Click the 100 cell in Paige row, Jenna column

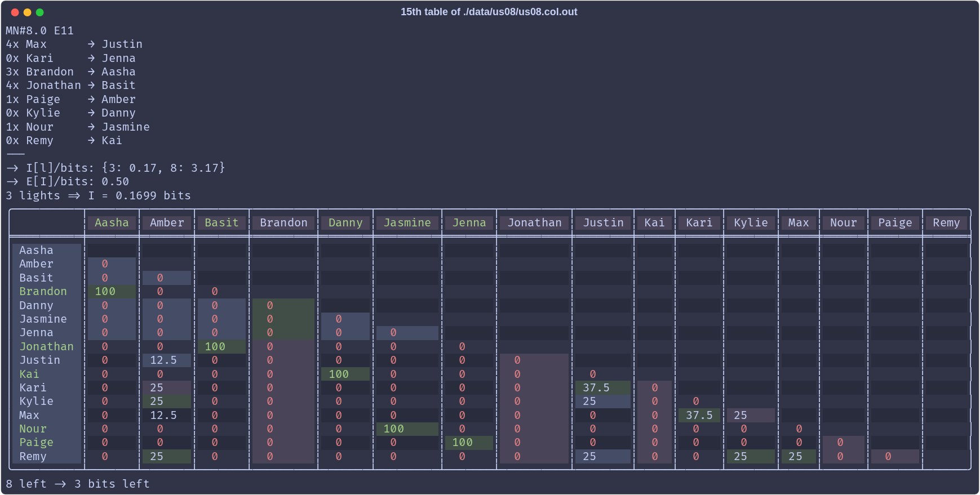tap(469, 442)
